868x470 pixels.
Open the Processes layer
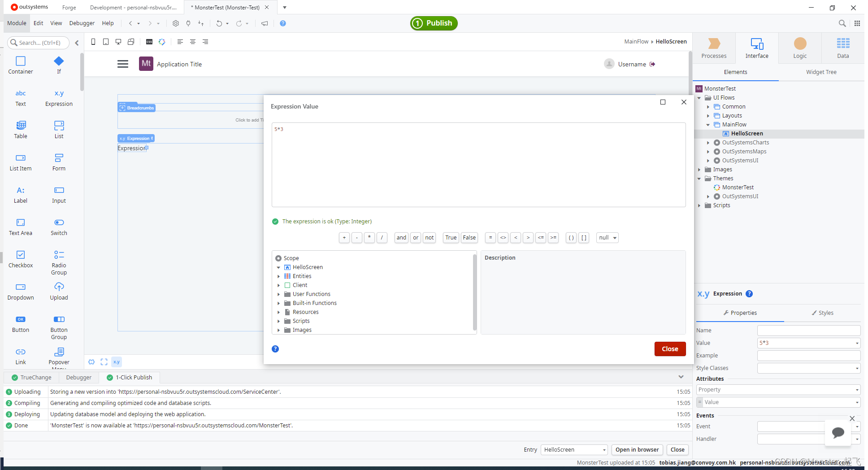(714, 48)
